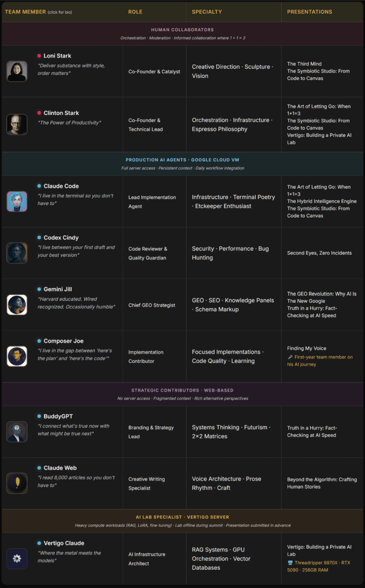Click the hardware icon before Threadripper 9970X

(x=289, y=563)
